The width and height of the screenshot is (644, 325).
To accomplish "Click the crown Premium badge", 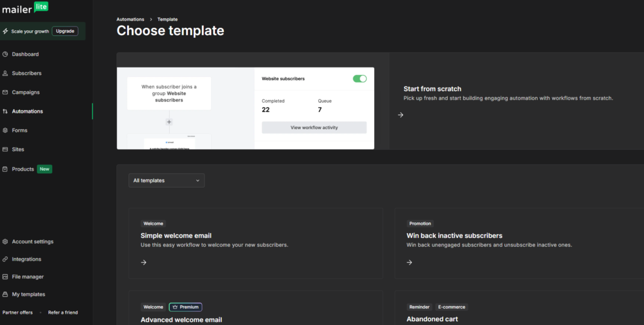I will 186,307.
